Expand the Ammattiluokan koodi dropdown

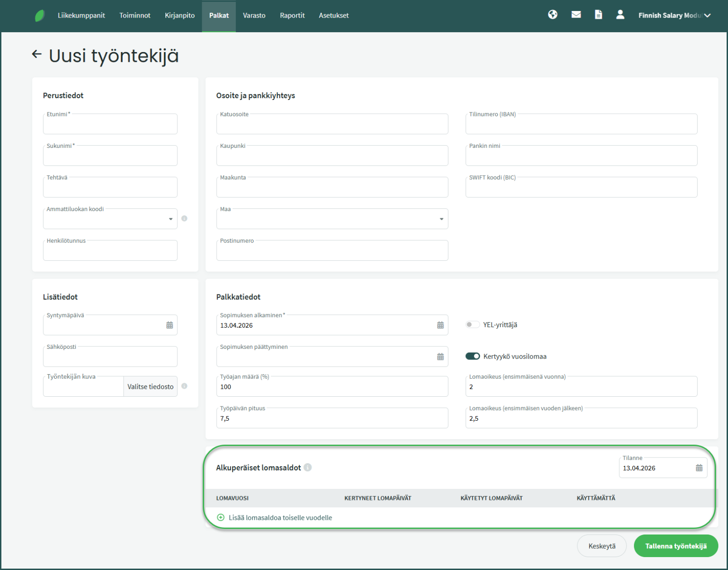coord(170,219)
